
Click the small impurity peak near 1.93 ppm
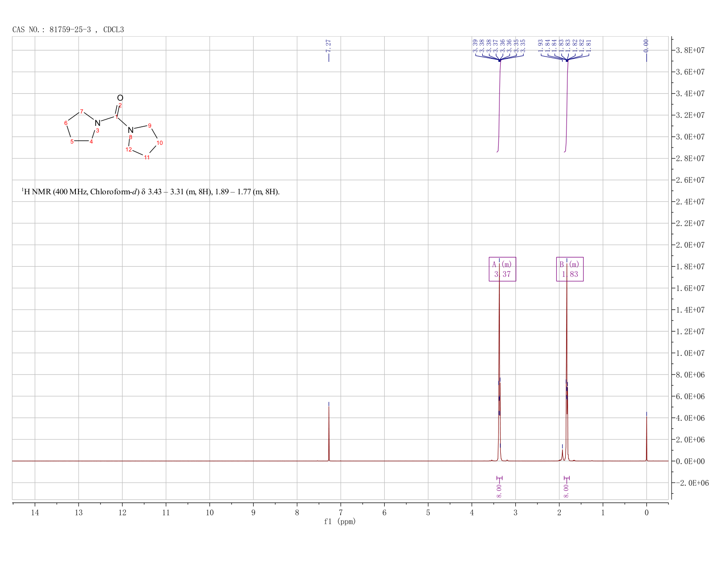click(x=562, y=455)
